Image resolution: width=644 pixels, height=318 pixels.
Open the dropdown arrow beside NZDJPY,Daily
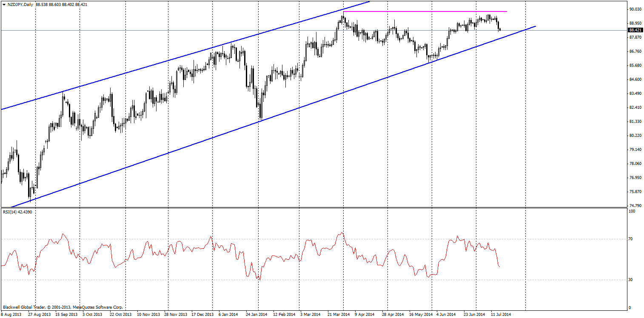pyautogui.click(x=4, y=4)
